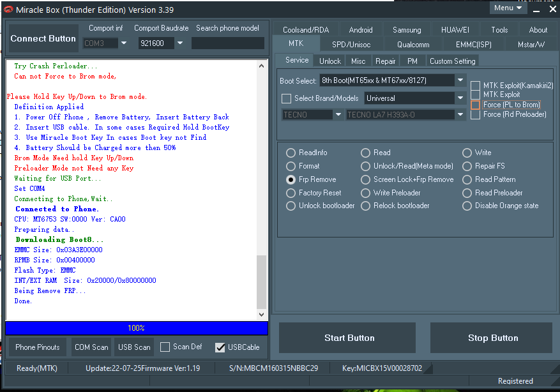Select the Write radio option
This screenshot has height=392, width=560.
click(x=467, y=153)
